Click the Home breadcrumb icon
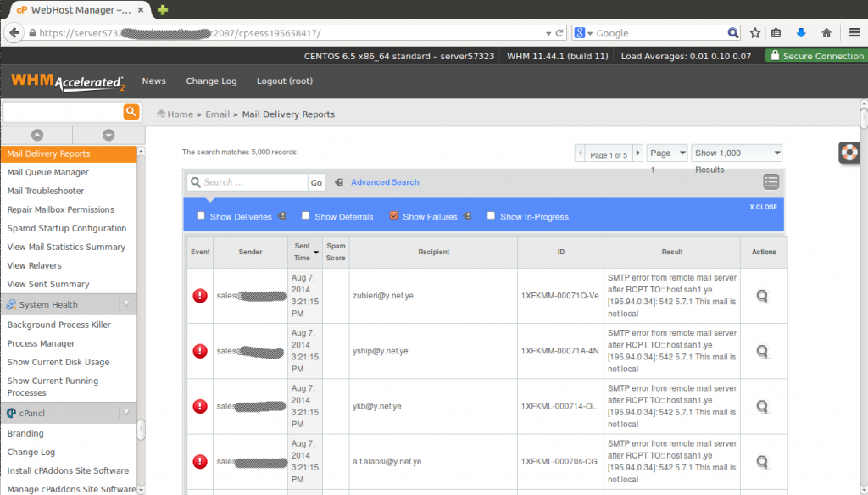The height and width of the screenshot is (495, 868). coord(160,113)
